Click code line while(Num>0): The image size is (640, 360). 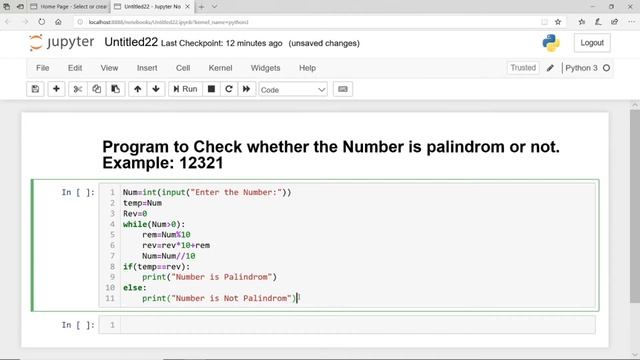point(154,224)
